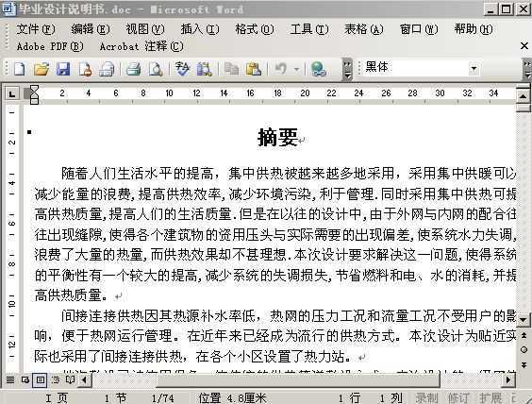Click the E-mail envelope toolbar icon

107,69
